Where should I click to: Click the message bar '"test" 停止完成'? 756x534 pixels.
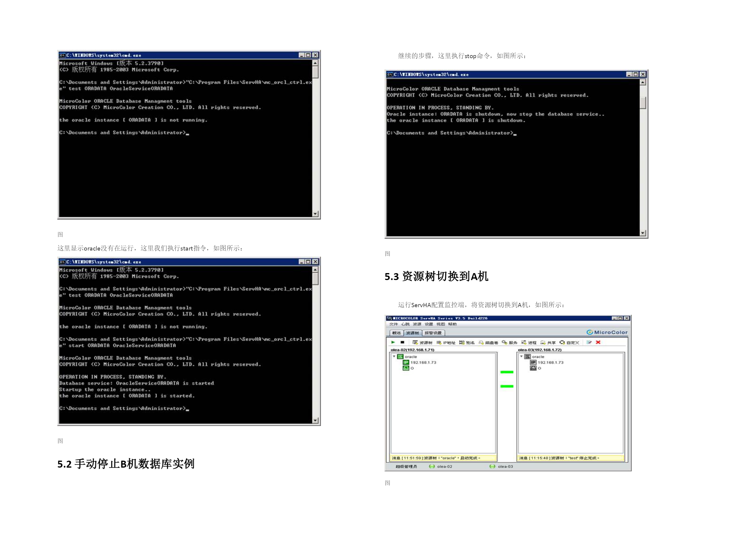571,458
